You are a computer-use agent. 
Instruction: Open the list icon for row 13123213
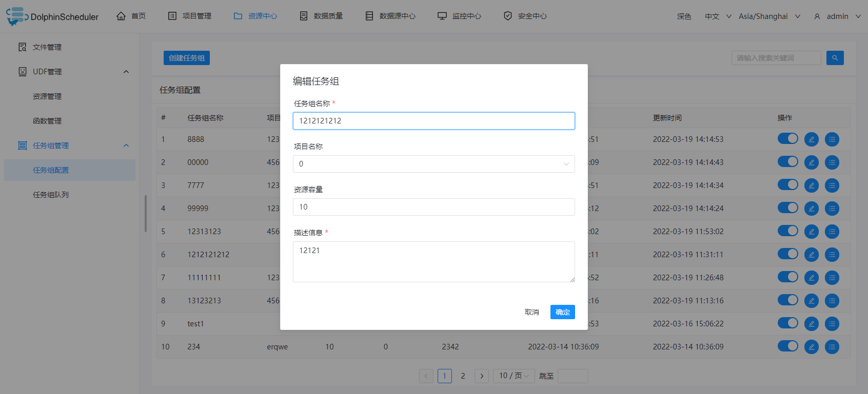832,301
